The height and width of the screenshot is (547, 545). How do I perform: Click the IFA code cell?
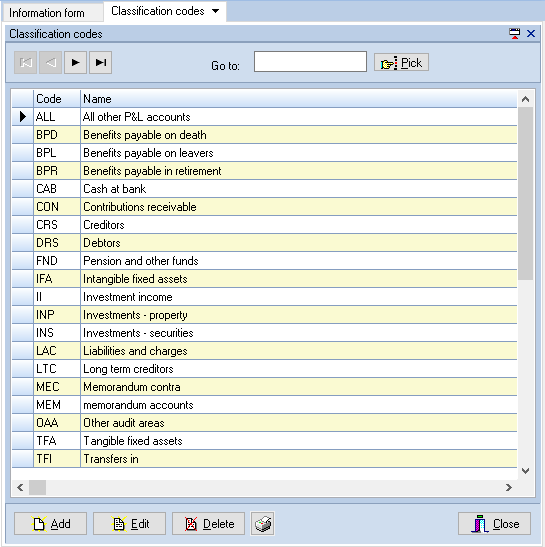57,279
